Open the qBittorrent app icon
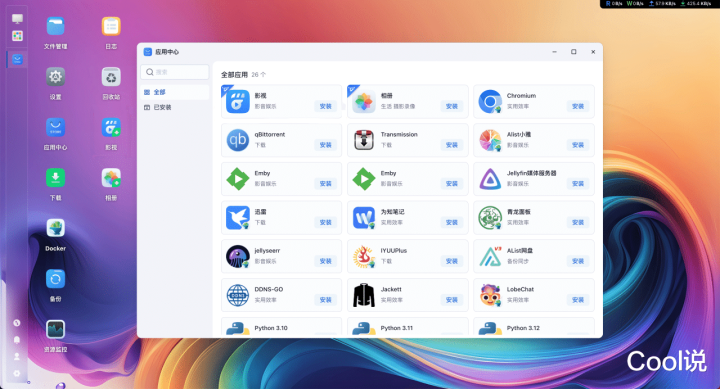Image resolution: width=720 pixels, height=389 pixels. [x=237, y=140]
